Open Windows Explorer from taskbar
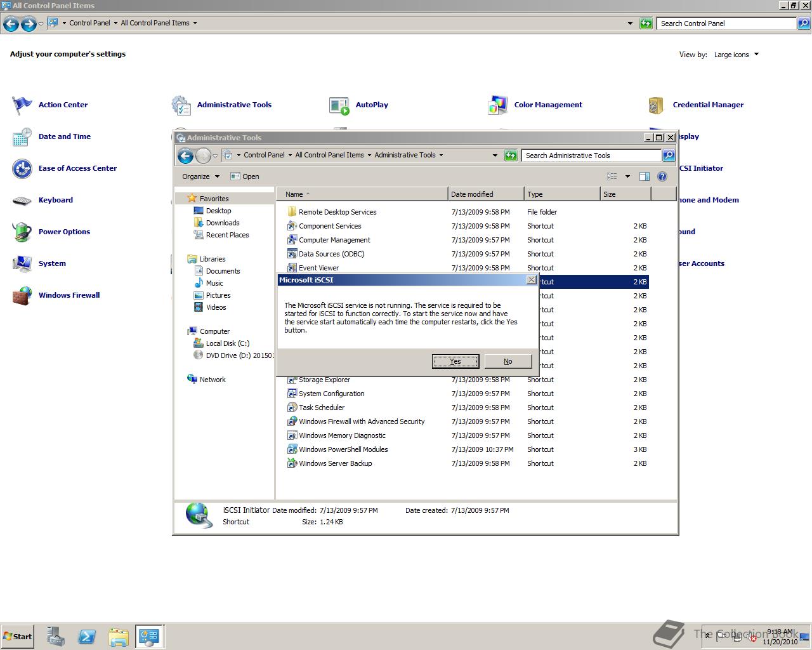Viewport: 812px width, 650px height. point(119,637)
